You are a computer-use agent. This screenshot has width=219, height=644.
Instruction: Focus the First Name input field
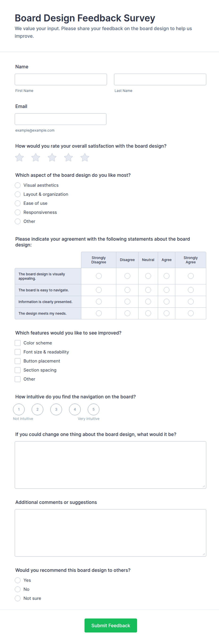(x=61, y=79)
